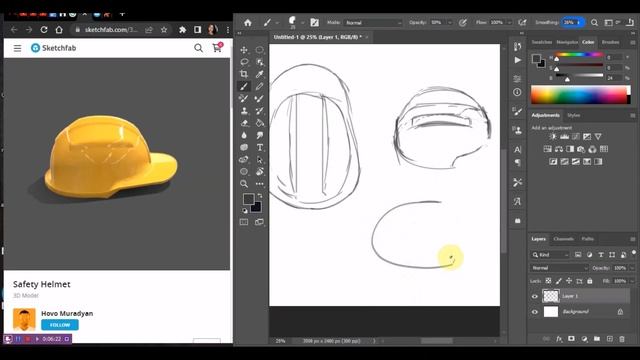Screen dimensions: 640x360
Task: Switch to the Styles tab
Action: coord(573,116)
